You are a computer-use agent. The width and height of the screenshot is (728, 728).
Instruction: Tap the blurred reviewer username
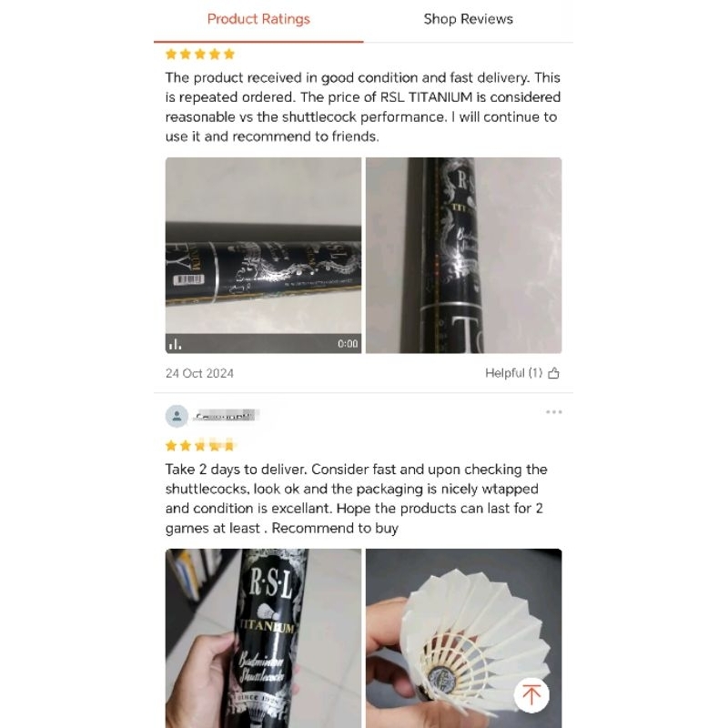click(225, 416)
